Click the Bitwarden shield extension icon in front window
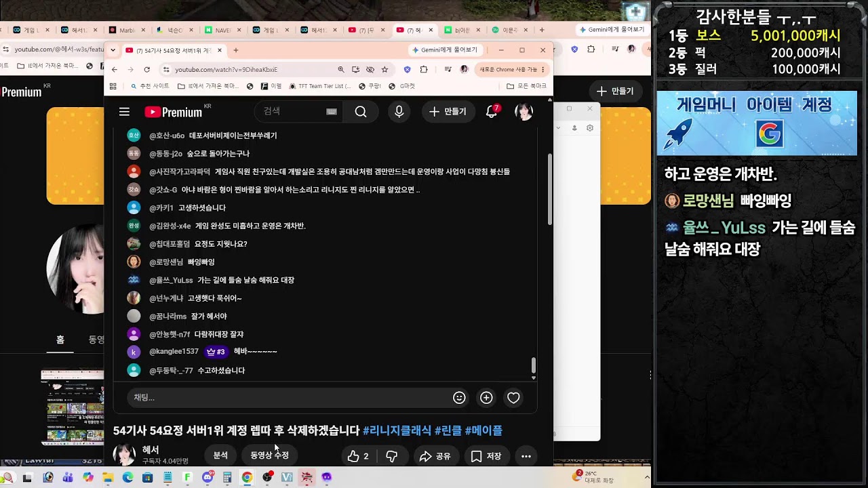Viewport: 868px width, 488px height. [407, 69]
